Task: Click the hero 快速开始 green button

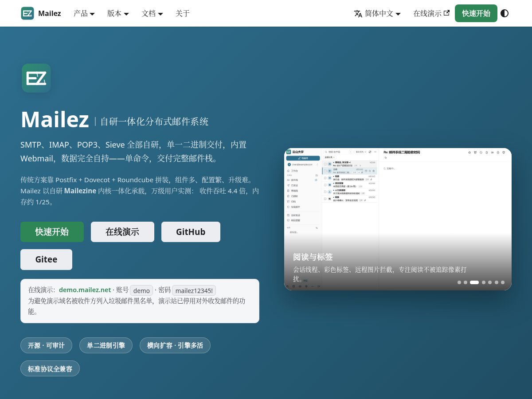Action: pos(52,232)
